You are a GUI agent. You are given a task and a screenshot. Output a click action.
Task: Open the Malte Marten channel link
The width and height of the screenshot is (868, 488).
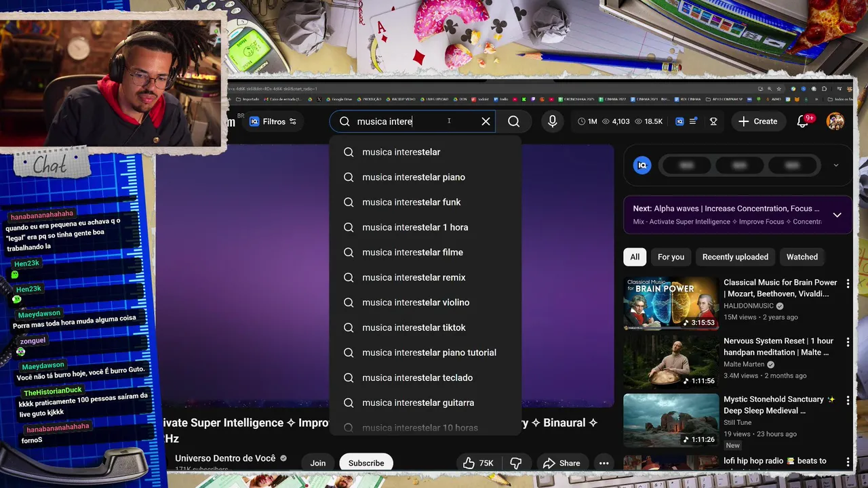[x=744, y=364]
